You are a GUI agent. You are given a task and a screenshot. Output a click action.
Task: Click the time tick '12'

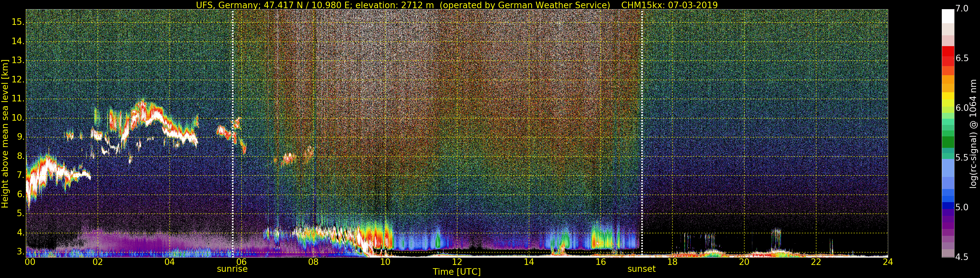(x=457, y=262)
